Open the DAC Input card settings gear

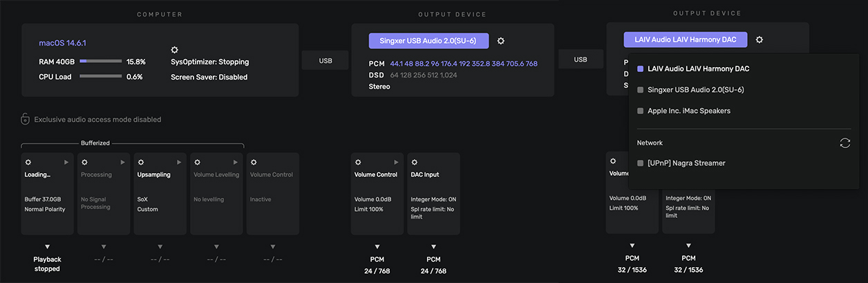(x=412, y=162)
